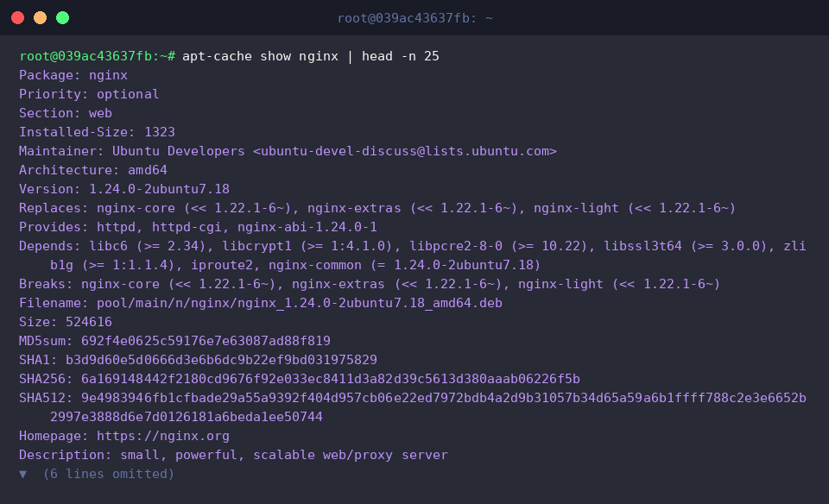Select the "Priority: optional" line
Screen dimensions: 829x504
click(x=89, y=94)
